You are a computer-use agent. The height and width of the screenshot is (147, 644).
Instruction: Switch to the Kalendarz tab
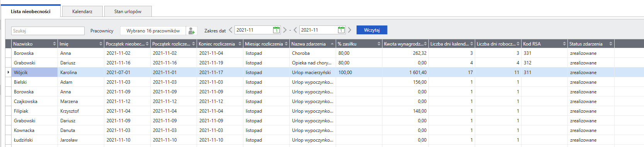[x=82, y=12]
